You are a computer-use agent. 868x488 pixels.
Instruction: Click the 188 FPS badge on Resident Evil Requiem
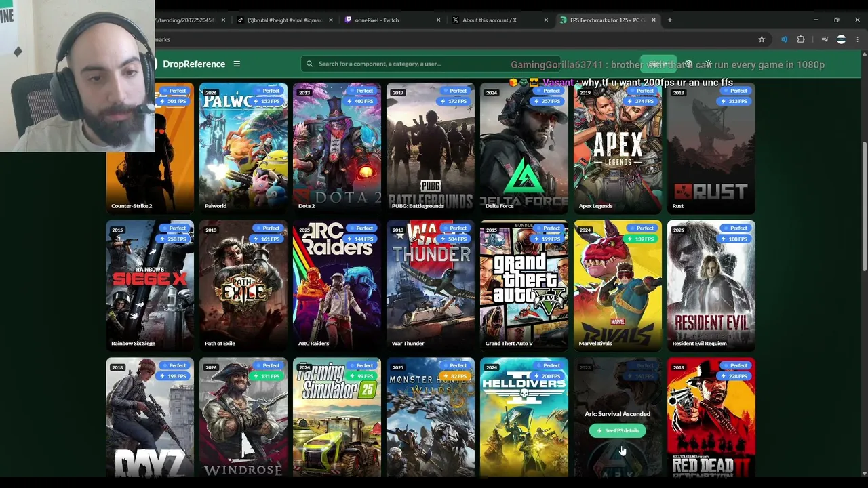pos(736,239)
